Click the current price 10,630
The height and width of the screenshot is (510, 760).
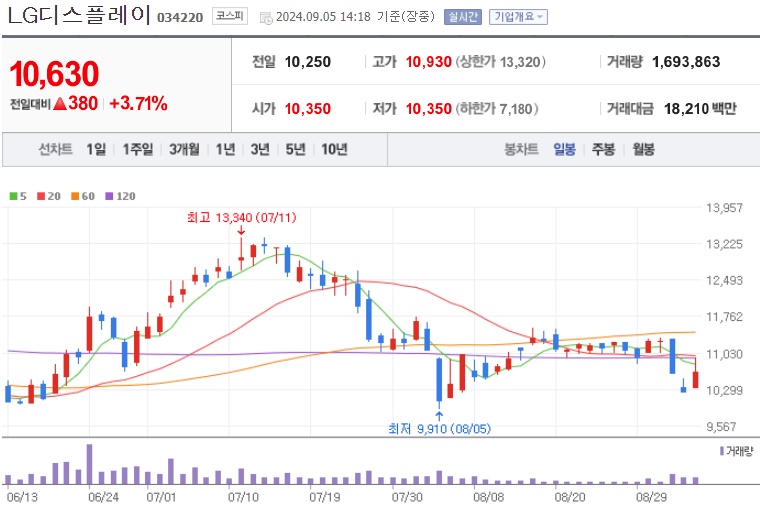point(54,74)
